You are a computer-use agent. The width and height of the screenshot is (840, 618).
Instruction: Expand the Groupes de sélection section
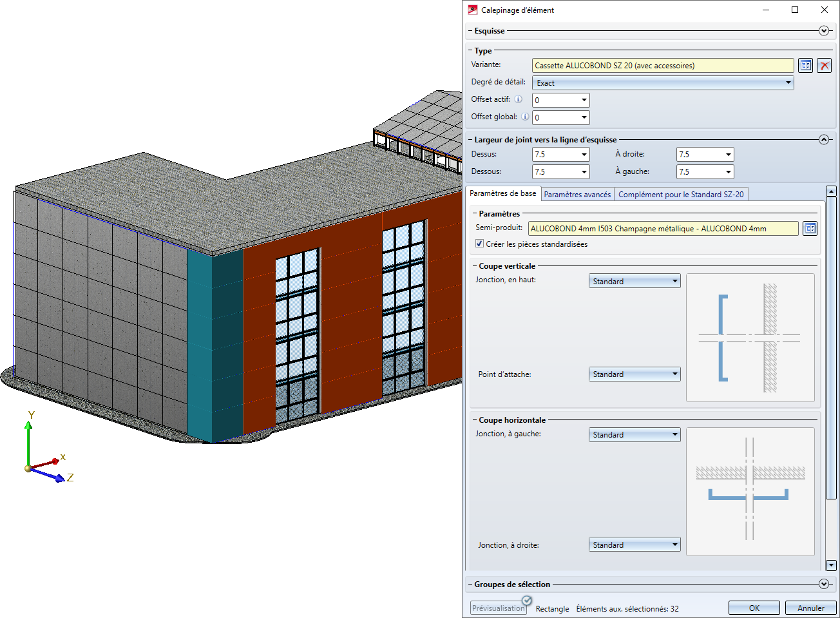pos(823,584)
